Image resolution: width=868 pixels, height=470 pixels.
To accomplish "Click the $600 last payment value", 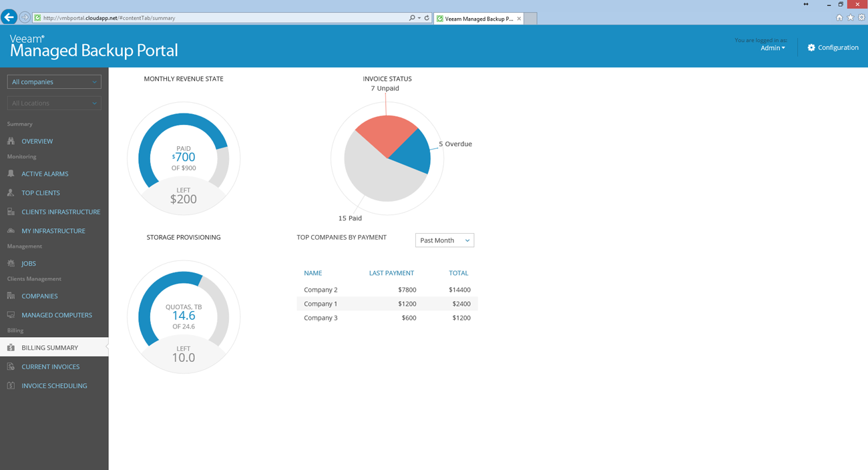I will [x=409, y=318].
